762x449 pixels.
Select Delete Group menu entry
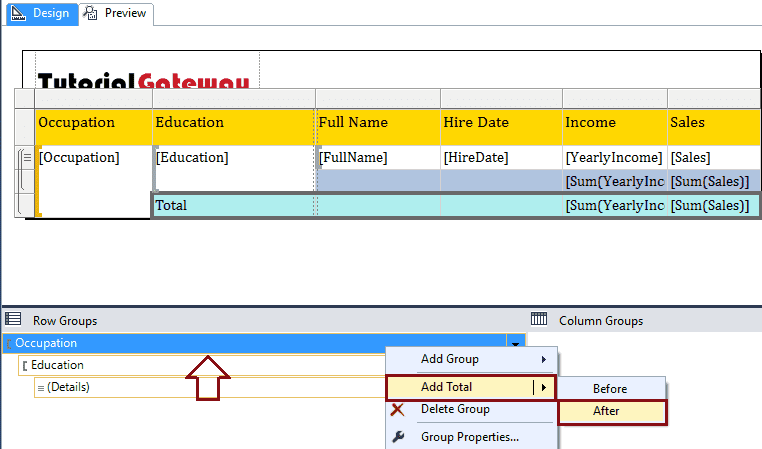(471, 410)
